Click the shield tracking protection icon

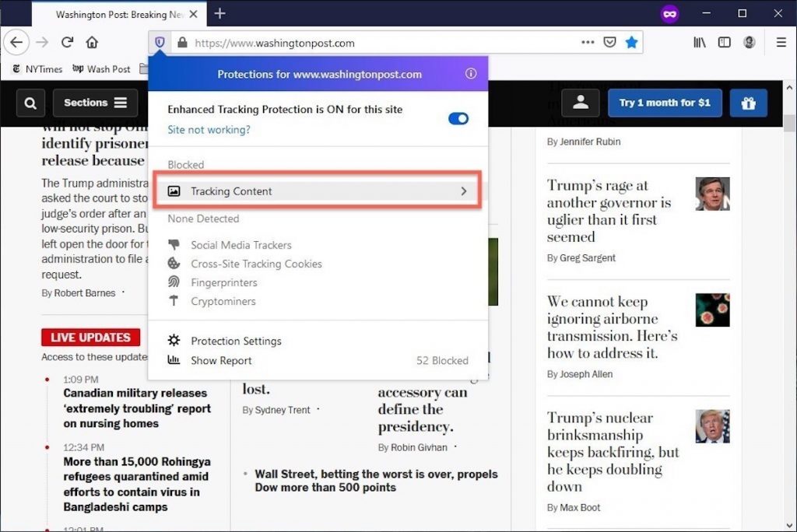tap(160, 43)
